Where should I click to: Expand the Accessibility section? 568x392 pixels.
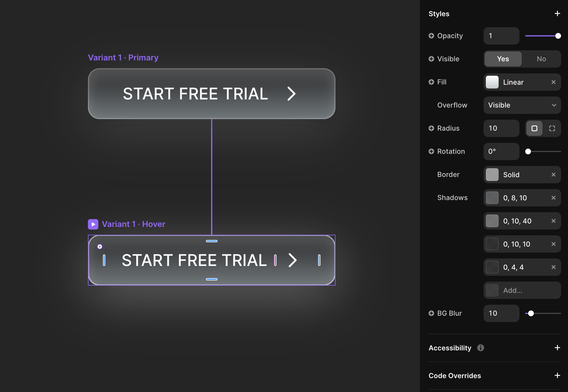point(557,348)
